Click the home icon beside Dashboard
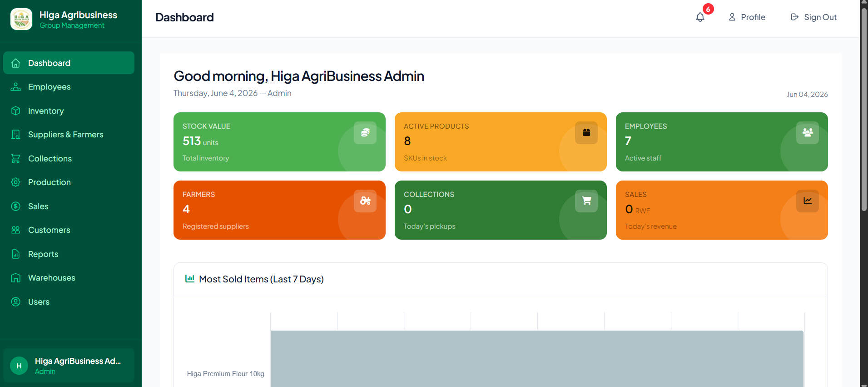This screenshot has height=387, width=868. pyautogui.click(x=16, y=63)
